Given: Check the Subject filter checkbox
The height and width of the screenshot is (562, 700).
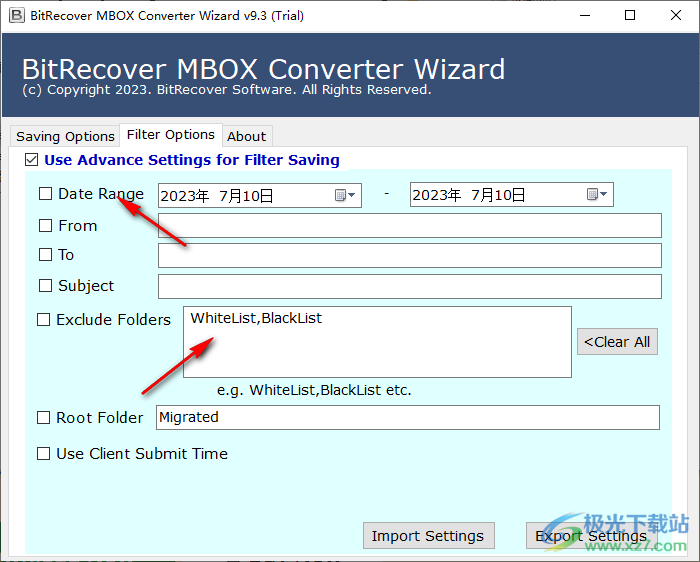Looking at the screenshot, I should tap(46, 285).
